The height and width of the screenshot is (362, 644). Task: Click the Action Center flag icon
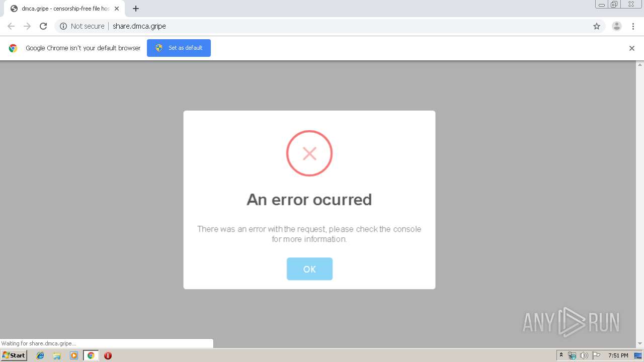click(596, 355)
